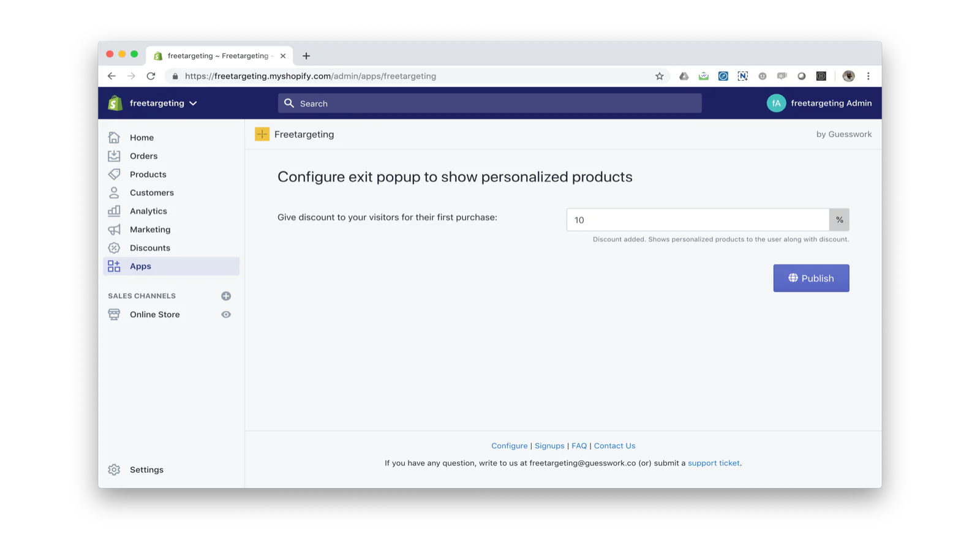
Task: View Online Store with eye icon
Action: tap(226, 314)
